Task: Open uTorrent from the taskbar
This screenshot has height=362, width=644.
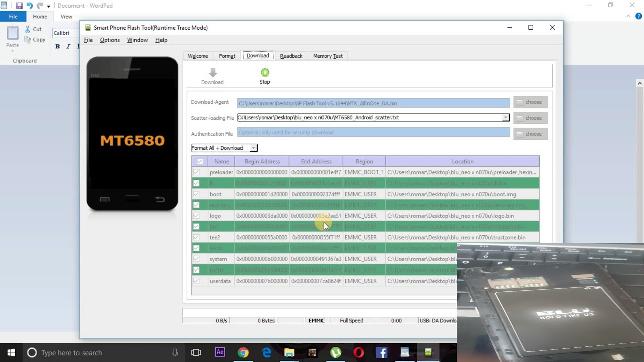Action: pyautogui.click(x=336, y=353)
